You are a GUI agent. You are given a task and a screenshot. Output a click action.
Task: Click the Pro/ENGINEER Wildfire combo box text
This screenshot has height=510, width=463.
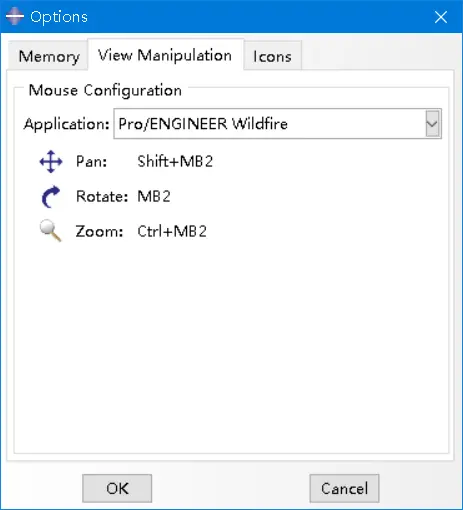[x=203, y=124]
